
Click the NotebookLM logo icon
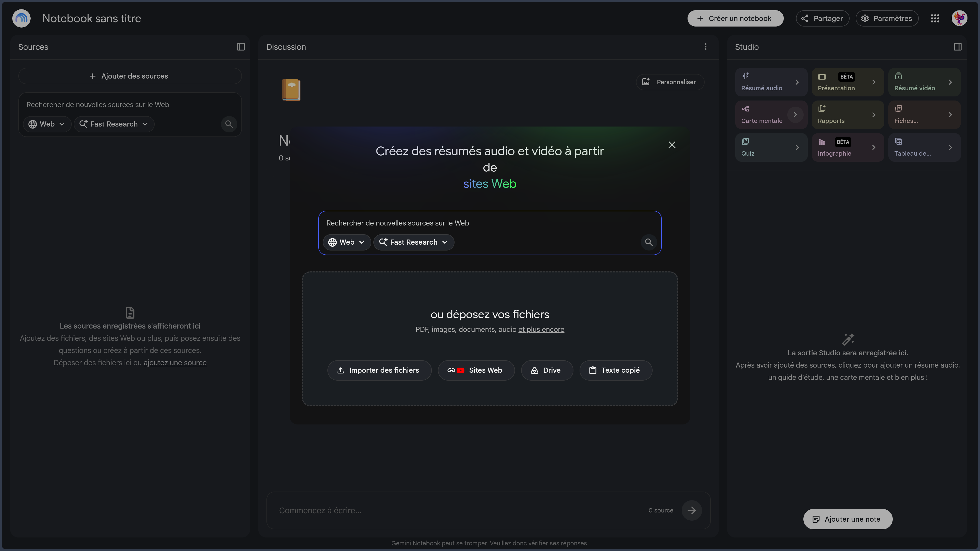click(x=21, y=18)
